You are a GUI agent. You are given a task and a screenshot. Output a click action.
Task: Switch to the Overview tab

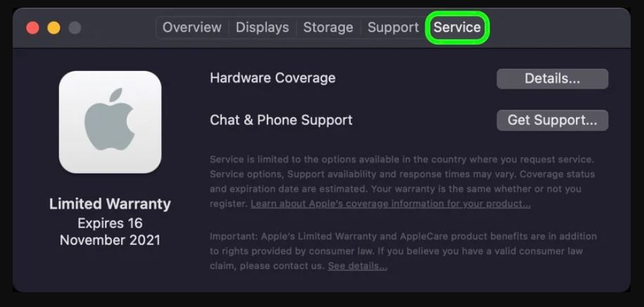(x=192, y=27)
